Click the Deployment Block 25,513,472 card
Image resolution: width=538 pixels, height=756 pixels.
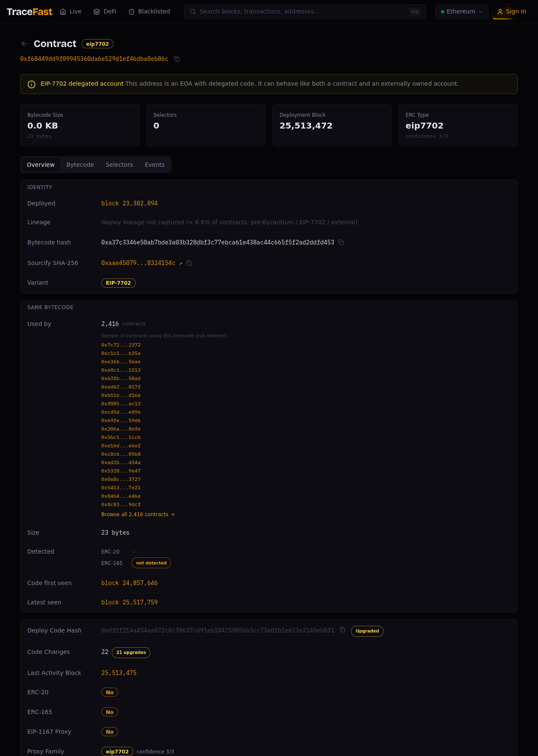[x=332, y=125]
